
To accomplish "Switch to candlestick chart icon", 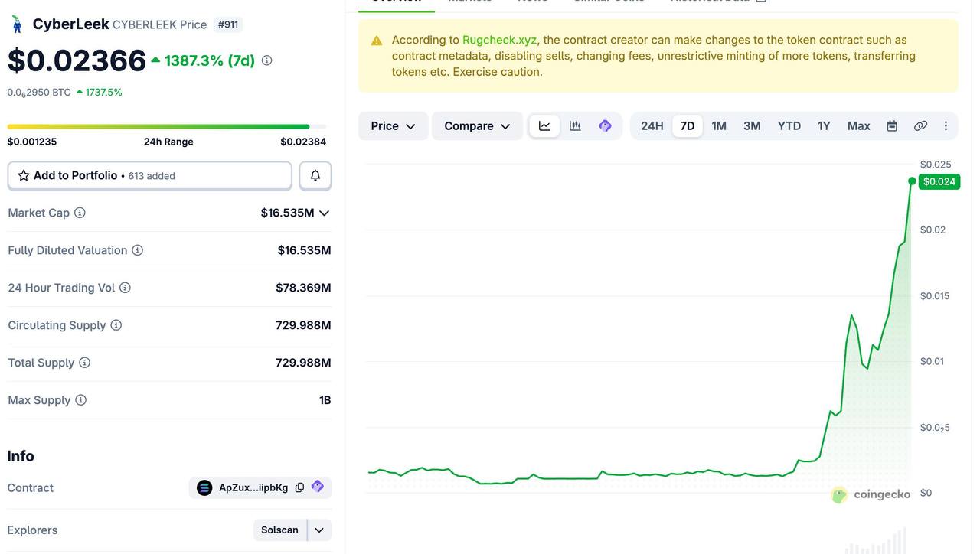I will click(575, 126).
